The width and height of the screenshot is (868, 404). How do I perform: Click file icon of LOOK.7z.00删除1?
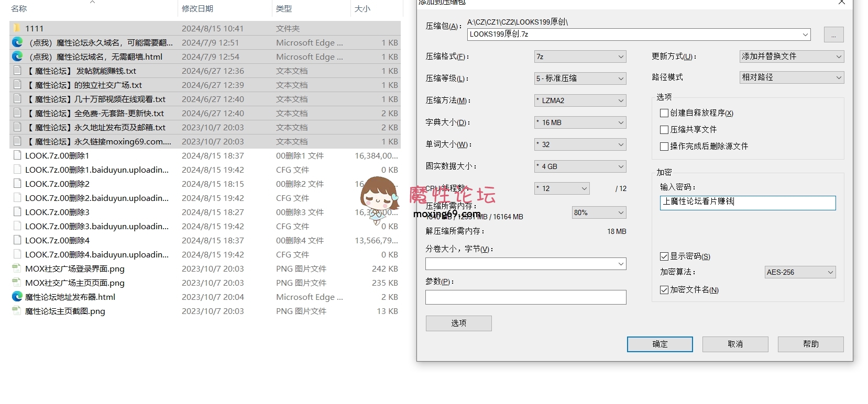coord(17,155)
